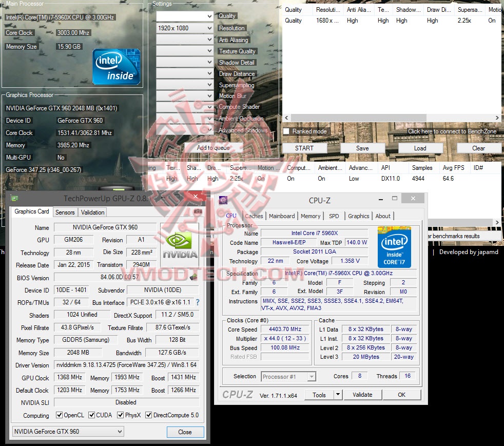The image size is (504, 446).
Task: Open the Tools dropdown arrow in CPU-Z
Action: (x=338, y=395)
